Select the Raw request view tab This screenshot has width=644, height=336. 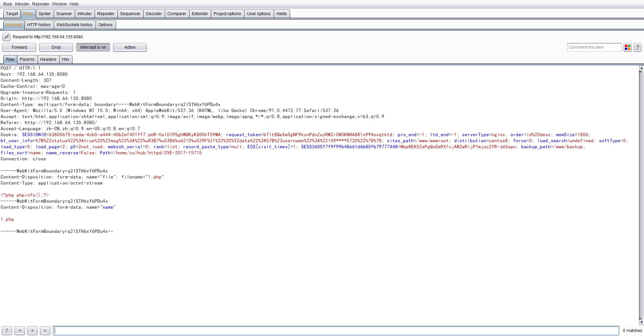[x=10, y=59]
